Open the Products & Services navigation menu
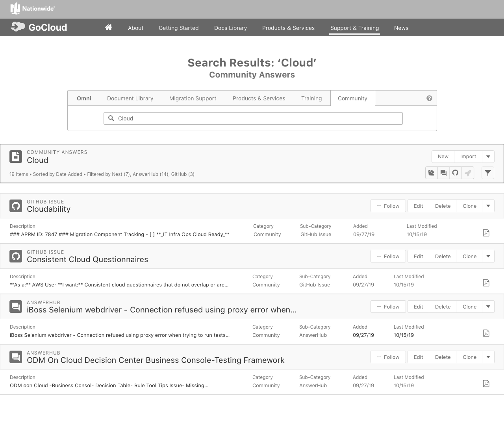The image size is (504, 425). pyautogui.click(x=288, y=28)
